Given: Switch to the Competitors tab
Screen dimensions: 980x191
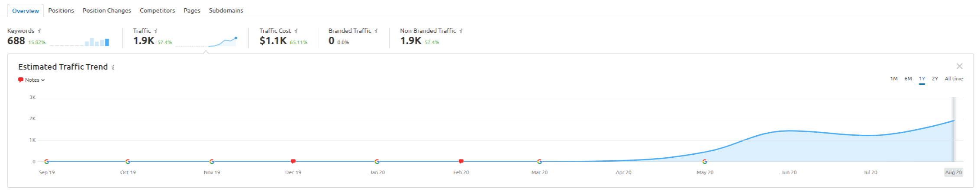Looking at the screenshot, I should (158, 10).
